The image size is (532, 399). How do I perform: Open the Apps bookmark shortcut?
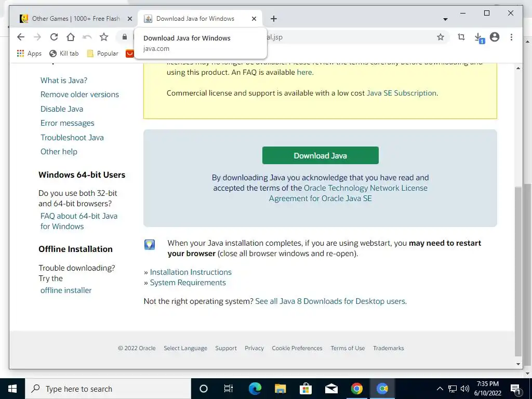tap(29, 54)
